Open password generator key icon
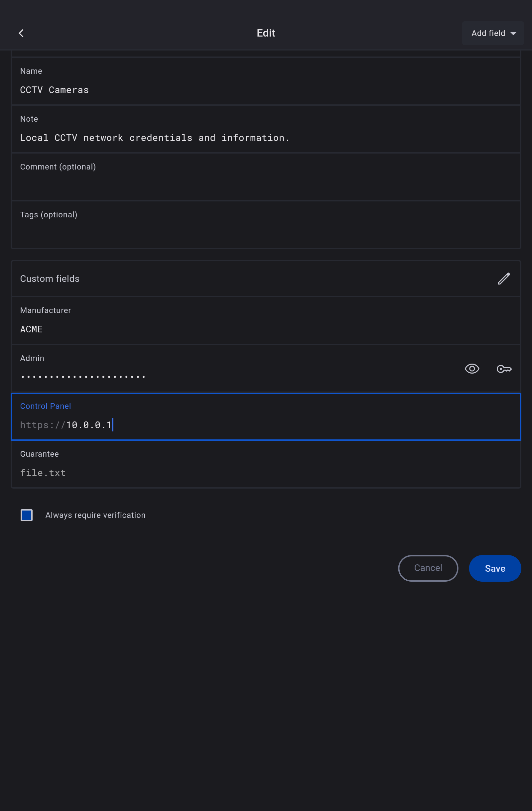The width and height of the screenshot is (532, 811). (x=504, y=369)
